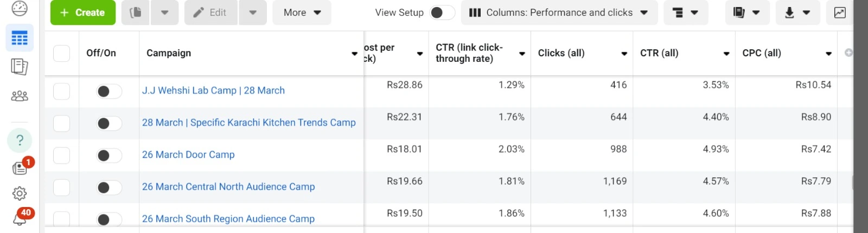
Task: Open the settings gear icon
Action: tap(20, 193)
